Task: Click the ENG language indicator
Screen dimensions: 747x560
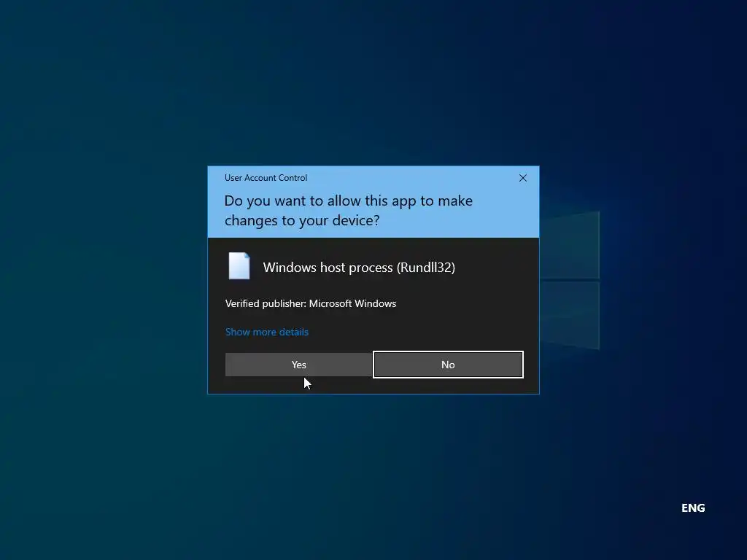Action: (693, 508)
